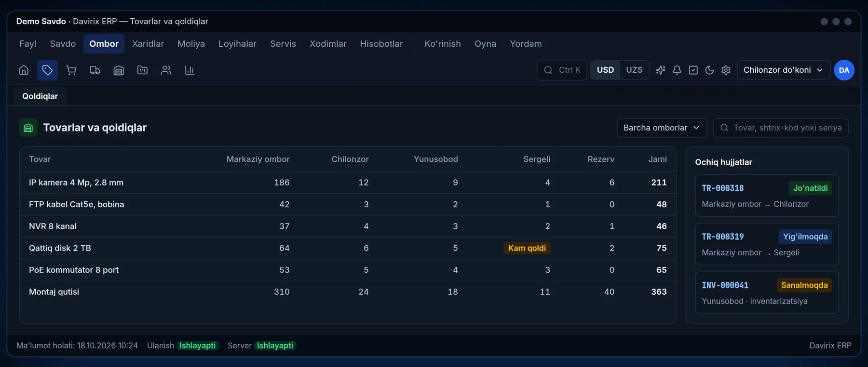868x367 pixels.
Task: Click the green warehouse icon beside Tovarlar va qoldiqlar
Action: click(x=28, y=128)
